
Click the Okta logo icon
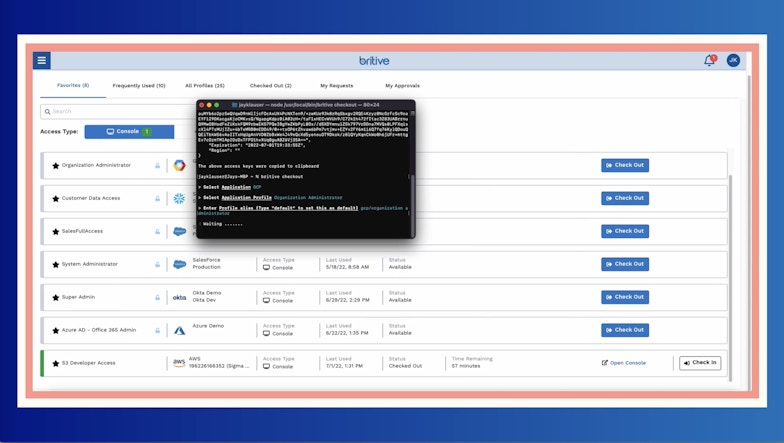pos(180,298)
